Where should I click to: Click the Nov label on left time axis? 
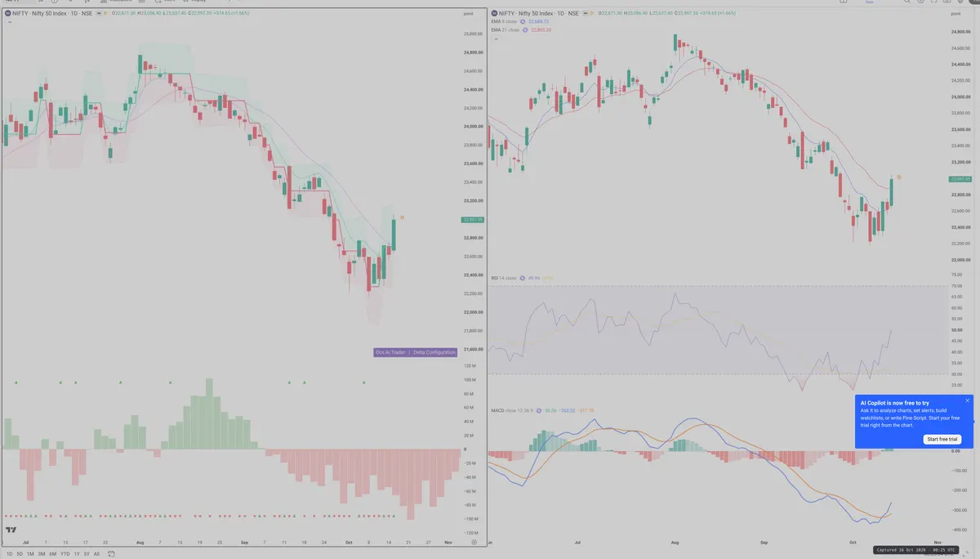coord(448,542)
